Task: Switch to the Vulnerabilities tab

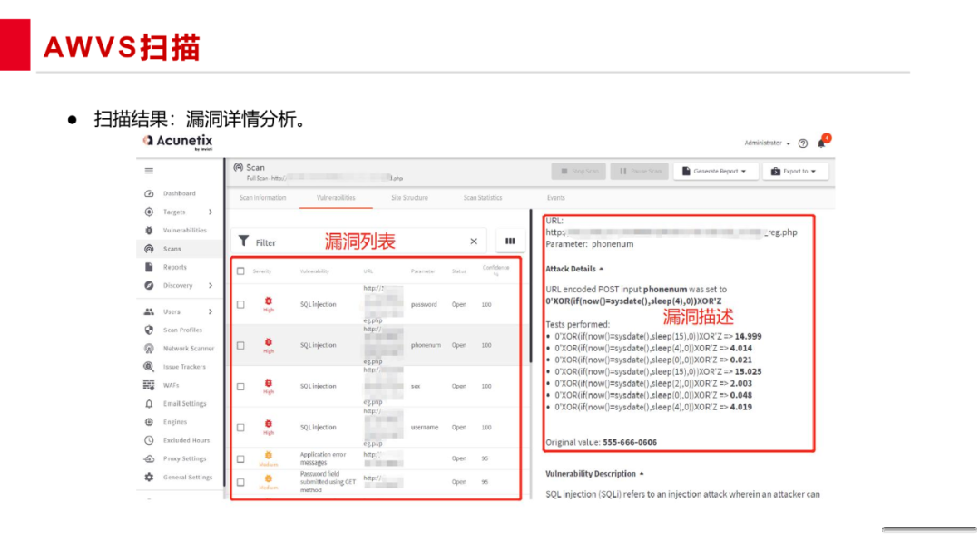Action: click(x=336, y=198)
